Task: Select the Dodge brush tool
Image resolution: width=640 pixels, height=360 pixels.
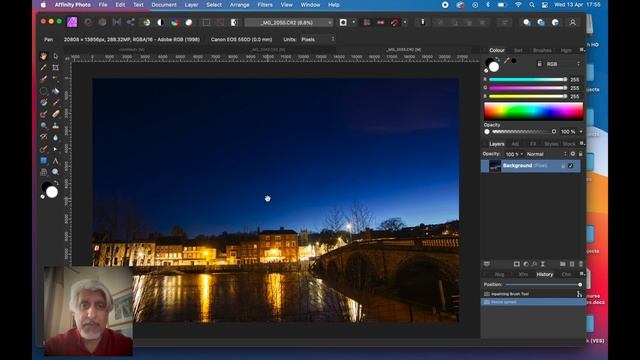Action: tap(44, 126)
